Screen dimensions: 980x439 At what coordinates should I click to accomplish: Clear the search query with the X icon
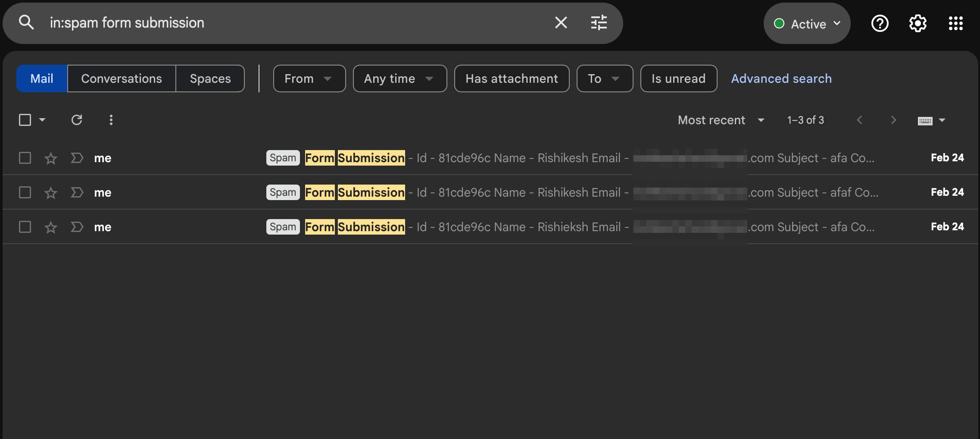coord(561,22)
